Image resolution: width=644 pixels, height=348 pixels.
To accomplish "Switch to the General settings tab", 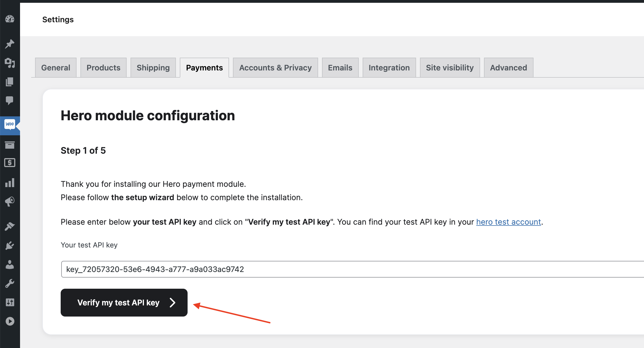I will (56, 68).
